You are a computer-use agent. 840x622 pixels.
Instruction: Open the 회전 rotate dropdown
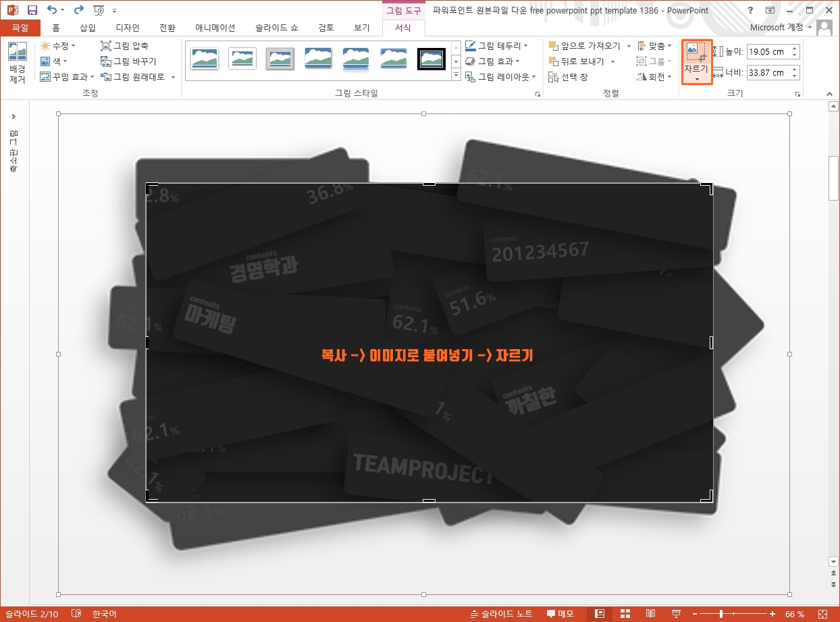click(x=654, y=77)
